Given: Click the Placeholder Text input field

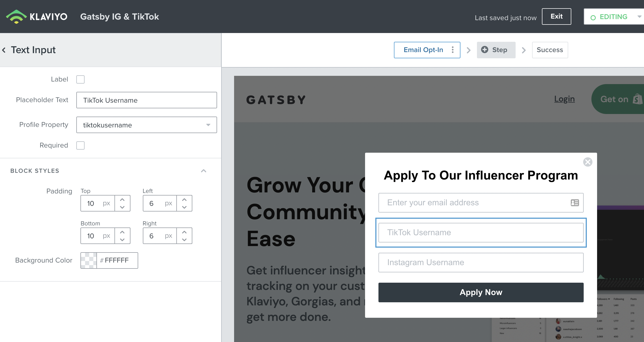Looking at the screenshot, I should (146, 100).
